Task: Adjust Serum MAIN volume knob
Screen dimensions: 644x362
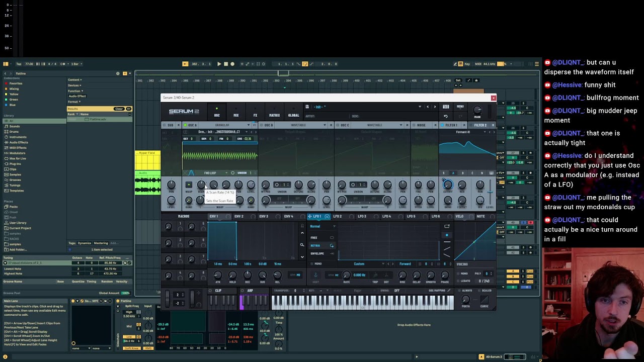Action: point(477,110)
